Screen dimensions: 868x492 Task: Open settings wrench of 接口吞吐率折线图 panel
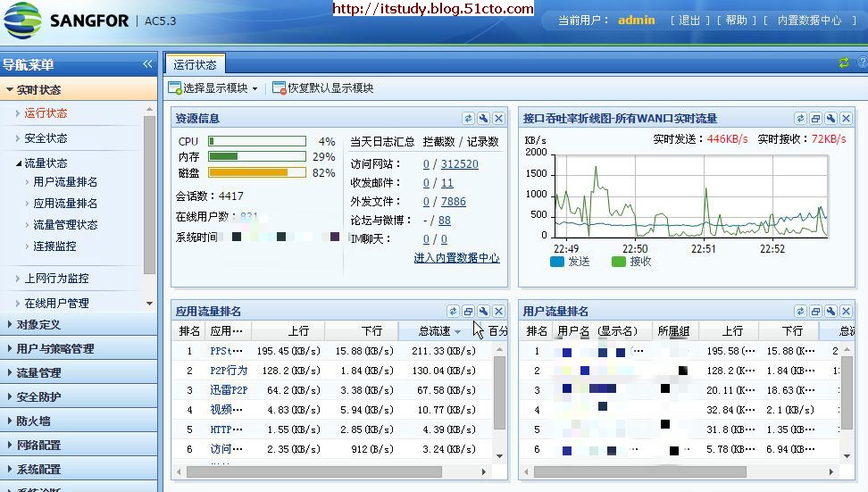click(x=830, y=119)
